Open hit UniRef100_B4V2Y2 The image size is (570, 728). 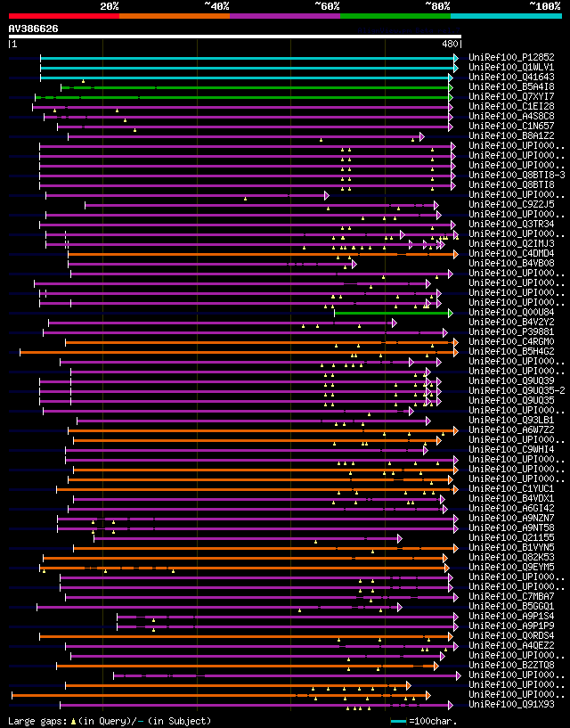pos(511,323)
